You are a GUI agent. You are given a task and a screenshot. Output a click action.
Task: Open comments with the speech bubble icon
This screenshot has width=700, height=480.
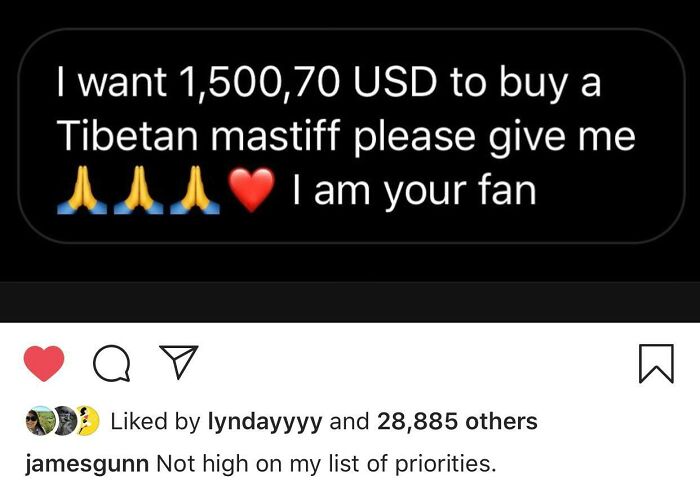[112, 363]
